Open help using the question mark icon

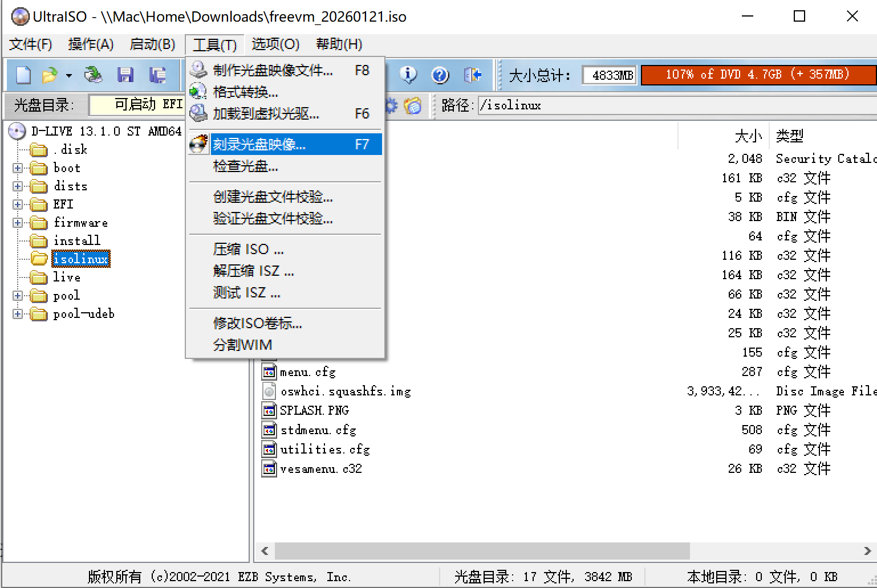(x=439, y=75)
